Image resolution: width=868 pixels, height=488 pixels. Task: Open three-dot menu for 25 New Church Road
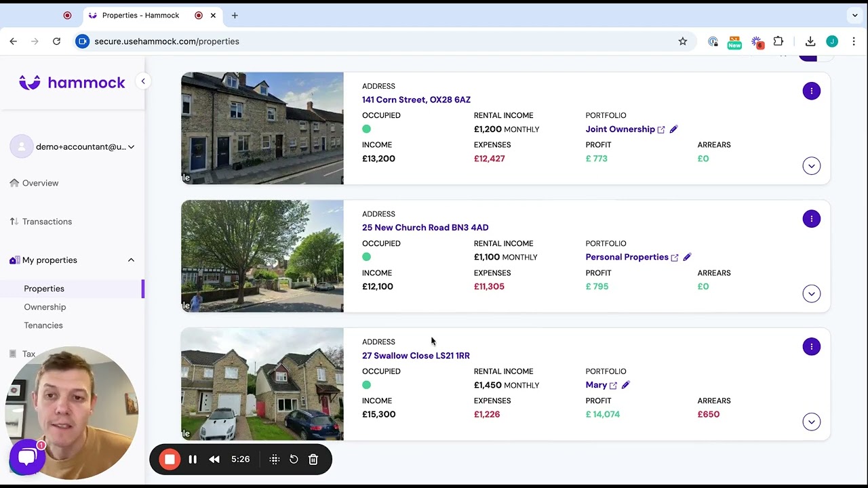pos(812,219)
